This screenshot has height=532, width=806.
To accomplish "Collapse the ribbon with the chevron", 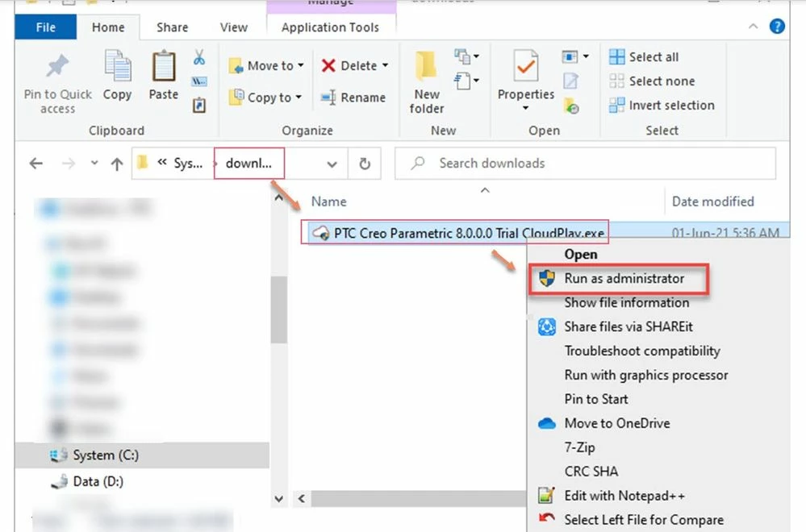I will pyautogui.click(x=753, y=26).
